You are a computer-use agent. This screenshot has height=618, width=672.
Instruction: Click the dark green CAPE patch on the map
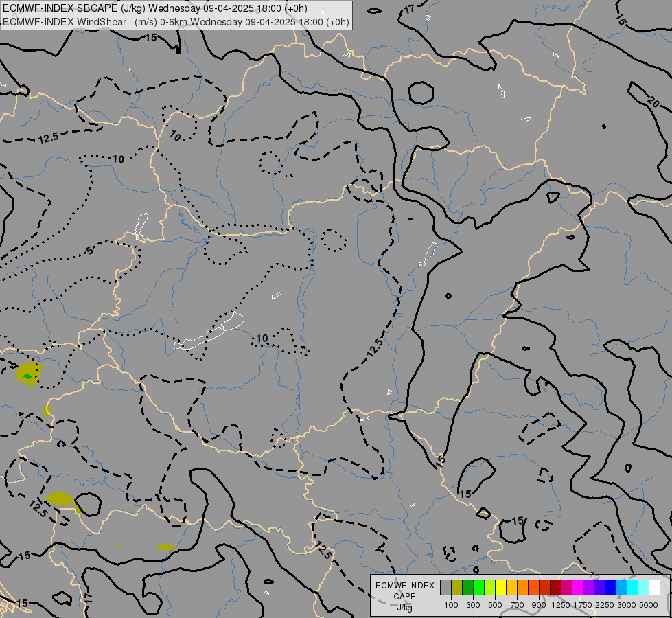(27, 376)
